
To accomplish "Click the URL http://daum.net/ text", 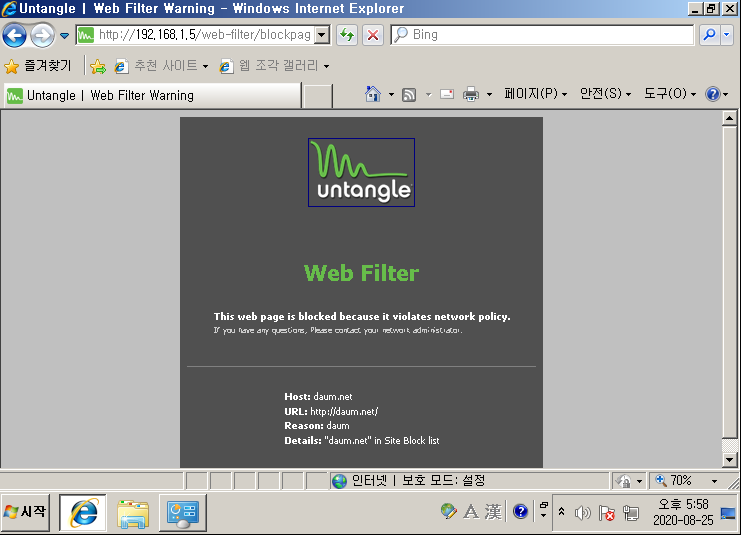I will click(x=331, y=412).
